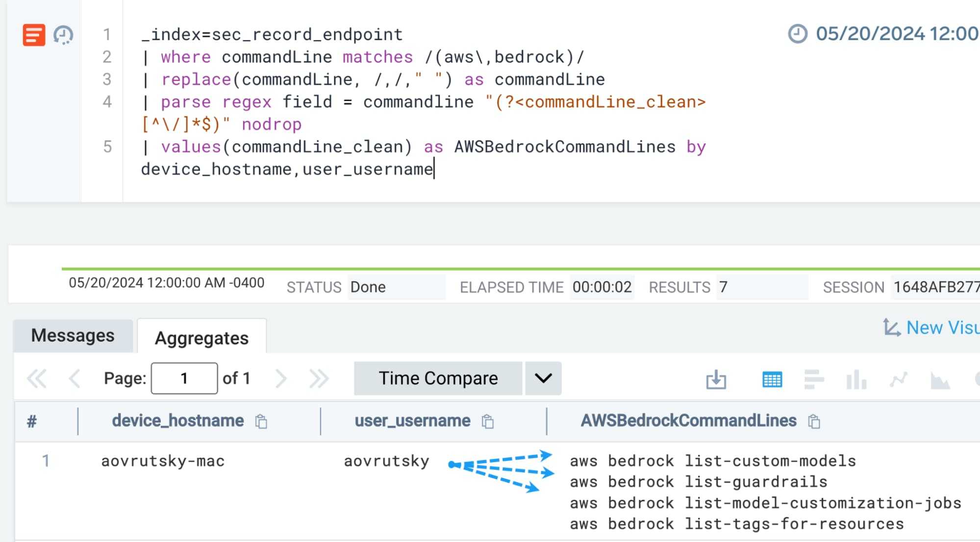Switch to the Messages tab
The width and height of the screenshot is (980, 542).
click(x=72, y=335)
